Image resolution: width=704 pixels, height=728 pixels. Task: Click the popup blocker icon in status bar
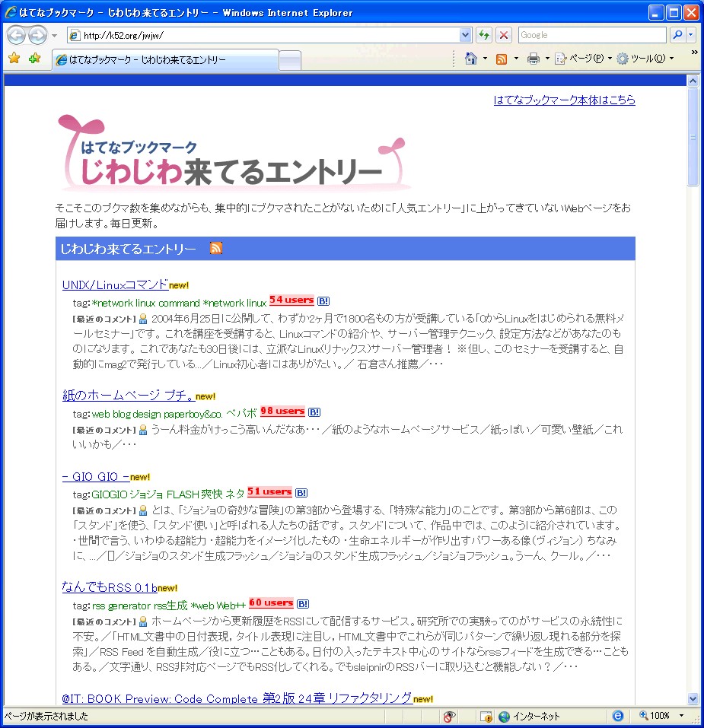[486, 717]
